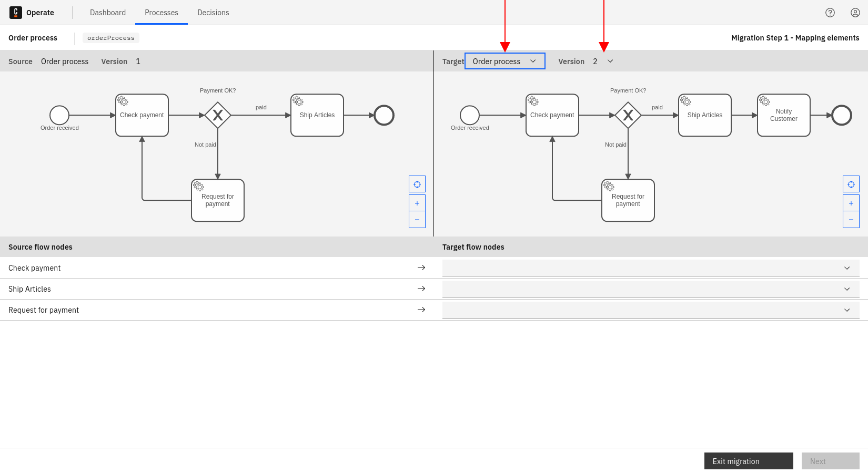Zoom out on the source diagram
Viewport: 868px width, 473px height.
point(417,220)
